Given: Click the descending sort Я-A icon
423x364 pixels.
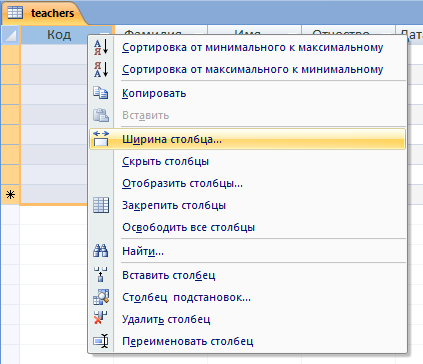Looking at the screenshot, I should point(101,69).
